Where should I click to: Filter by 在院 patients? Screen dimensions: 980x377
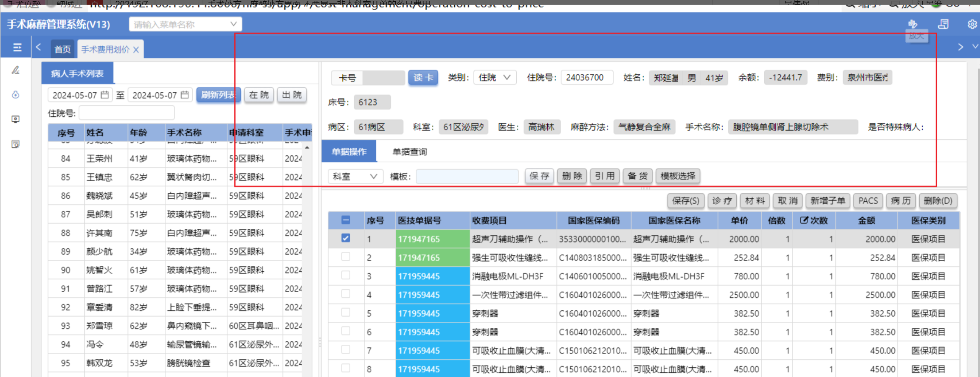tap(259, 95)
